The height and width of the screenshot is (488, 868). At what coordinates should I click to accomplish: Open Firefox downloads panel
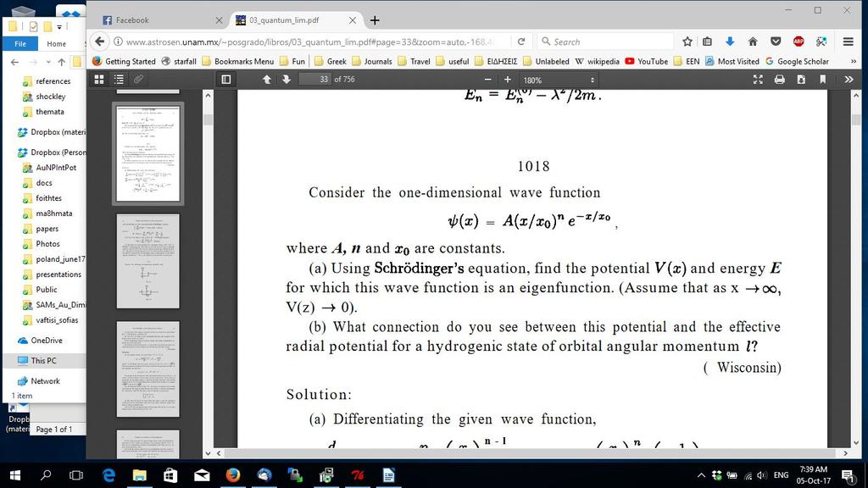point(730,42)
